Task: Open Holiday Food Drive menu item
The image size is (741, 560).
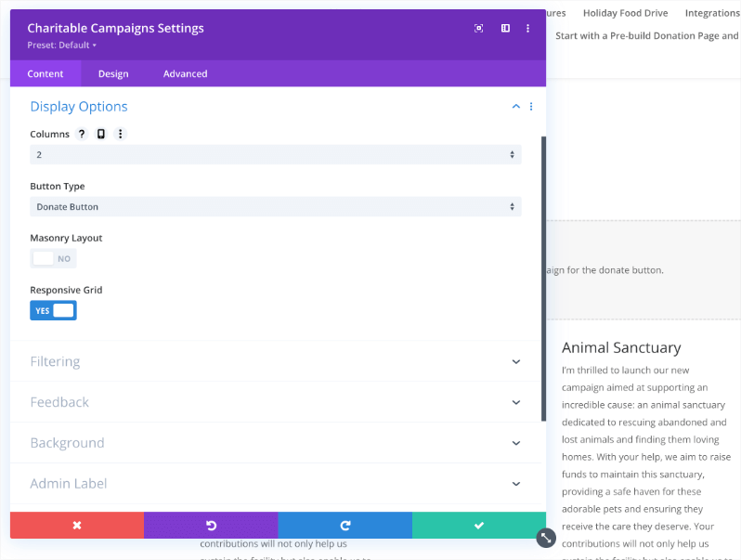Action: [625, 13]
